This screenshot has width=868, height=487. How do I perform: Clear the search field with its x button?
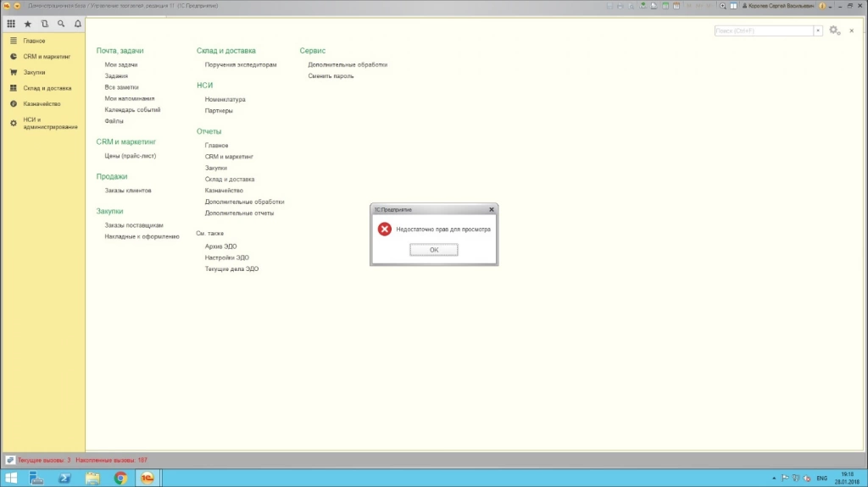click(x=818, y=30)
